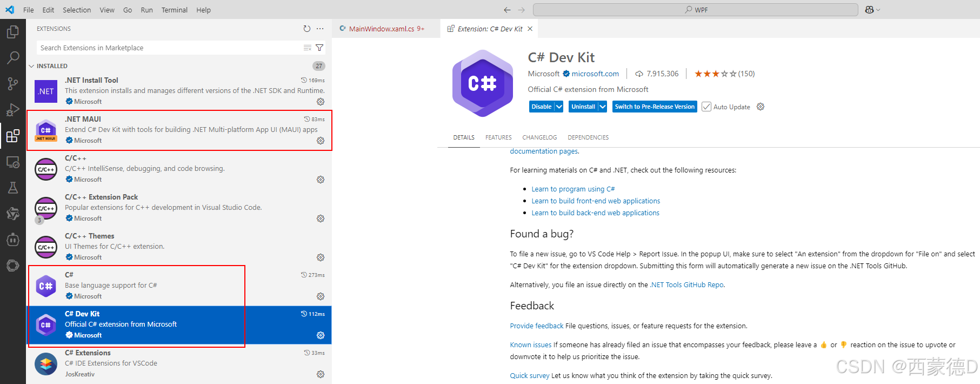Screen dimensions: 980x384
Task: Refresh the extensions list
Action: click(x=307, y=29)
